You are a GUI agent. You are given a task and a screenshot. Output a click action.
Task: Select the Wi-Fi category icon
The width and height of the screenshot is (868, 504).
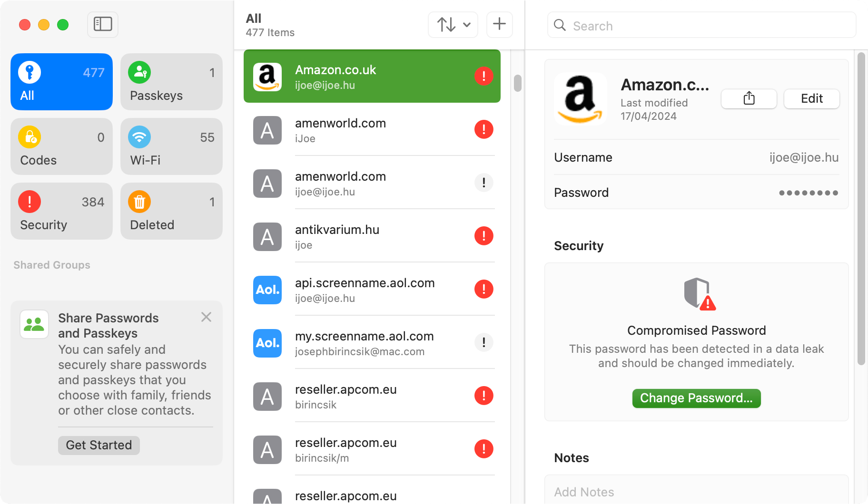pyautogui.click(x=139, y=137)
